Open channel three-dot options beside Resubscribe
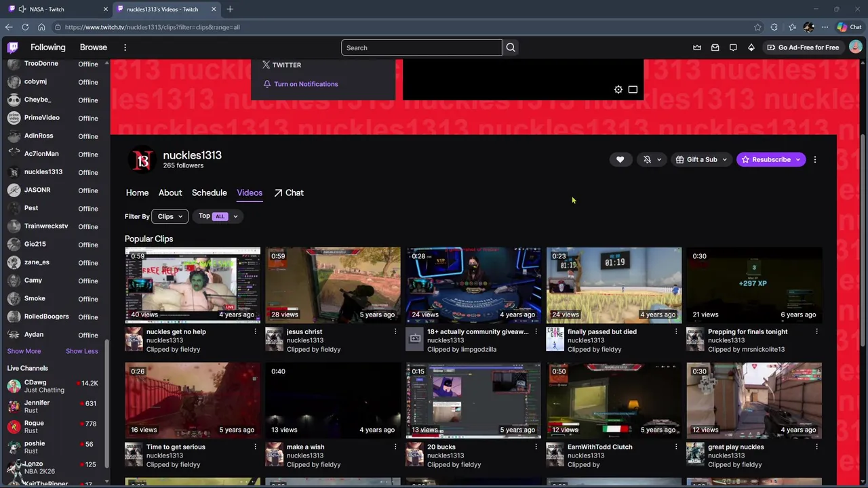This screenshot has width=868, height=488. (815, 159)
